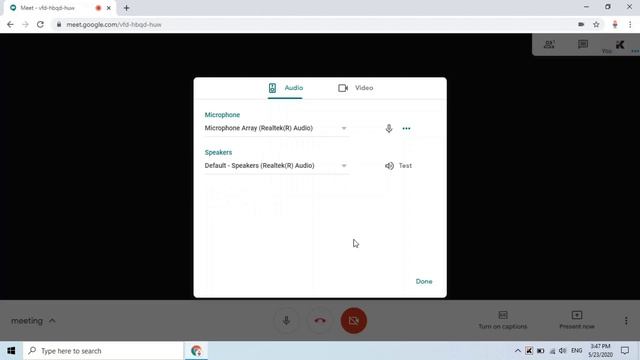Mute the microphone in the call bar
This screenshot has width=640, height=360.
(x=286, y=320)
